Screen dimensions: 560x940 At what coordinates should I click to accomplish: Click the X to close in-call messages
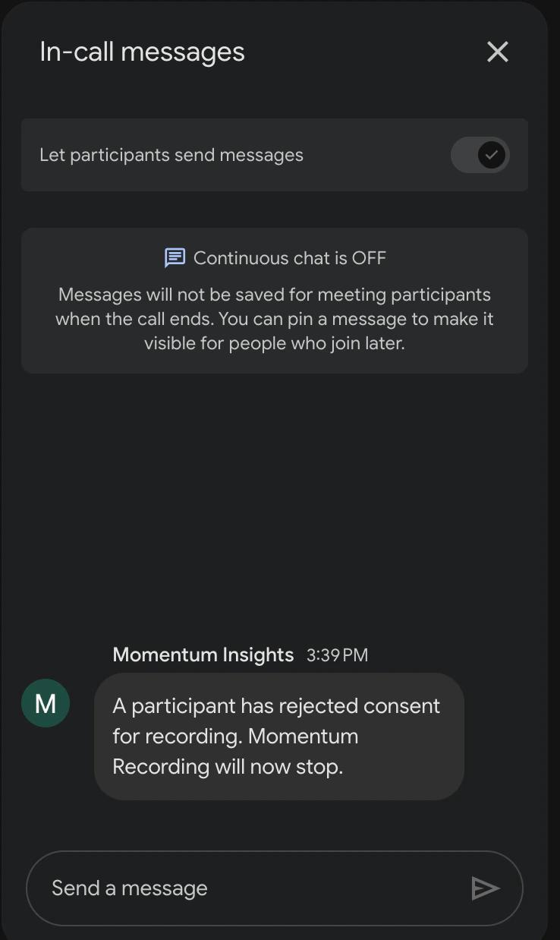(497, 52)
